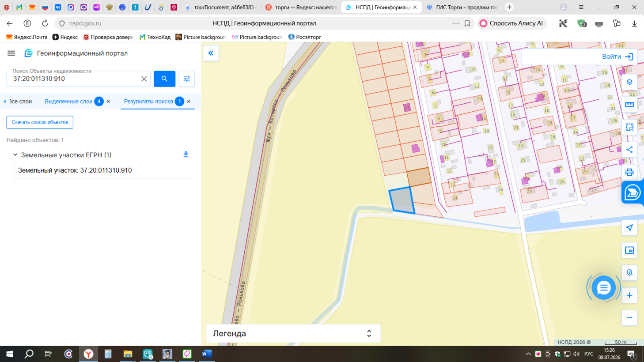
Task: Click the share map icon
Action: pyautogui.click(x=629, y=150)
